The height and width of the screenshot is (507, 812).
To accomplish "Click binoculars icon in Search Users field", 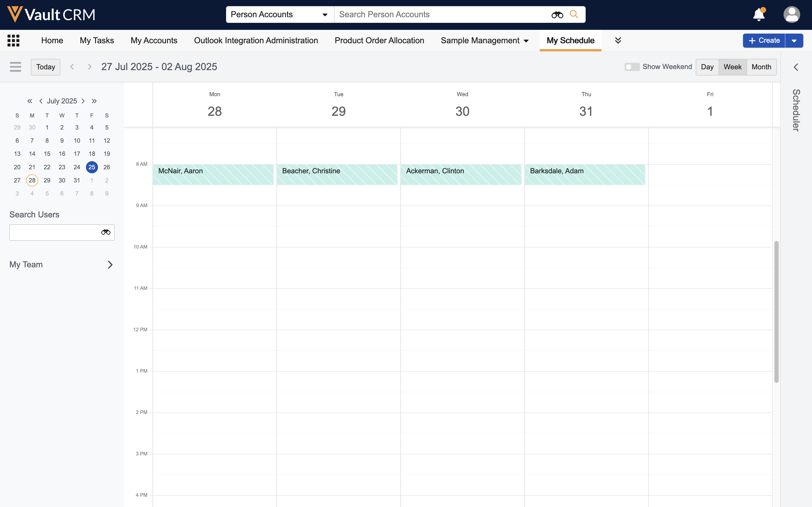I will point(106,232).
